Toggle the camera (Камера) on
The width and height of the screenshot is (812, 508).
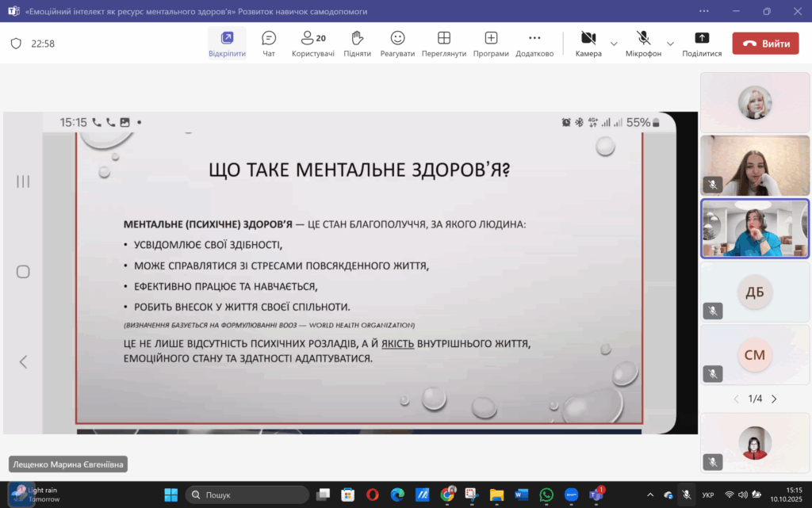tap(588, 43)
